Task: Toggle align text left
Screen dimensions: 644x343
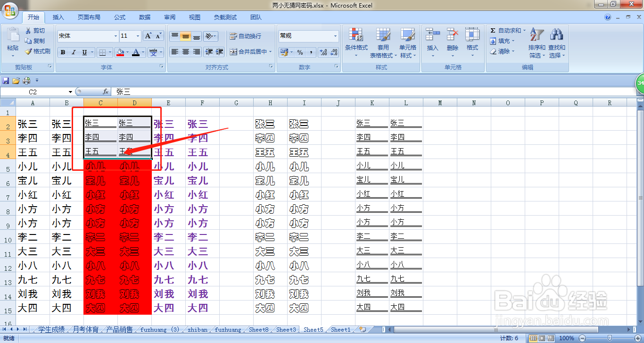Action: 175,51
